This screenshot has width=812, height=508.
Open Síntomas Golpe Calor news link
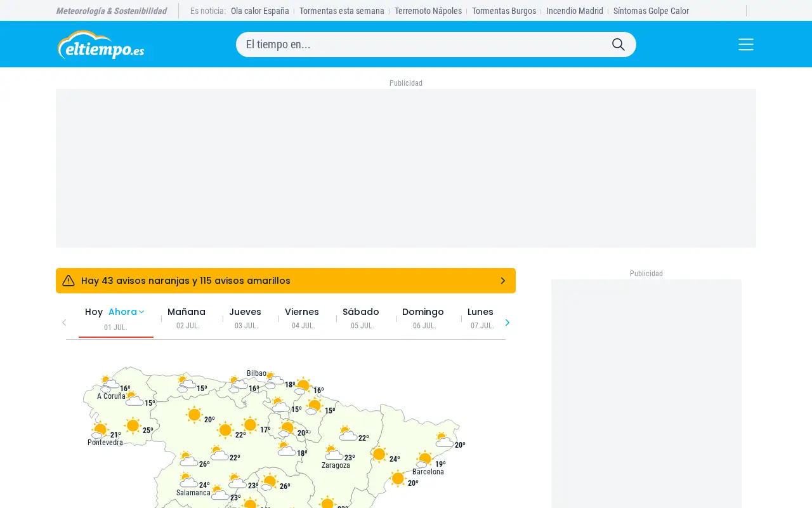tap(651, 11)
